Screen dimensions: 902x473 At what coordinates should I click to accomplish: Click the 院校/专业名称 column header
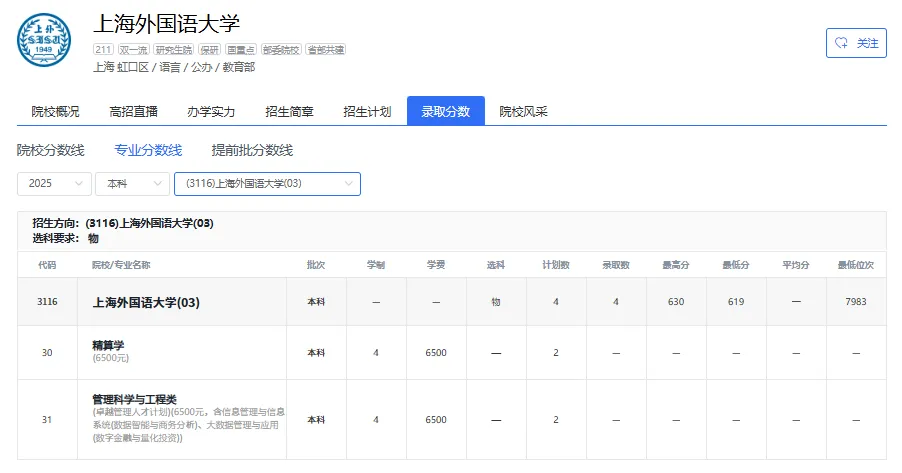coord(121,265)
